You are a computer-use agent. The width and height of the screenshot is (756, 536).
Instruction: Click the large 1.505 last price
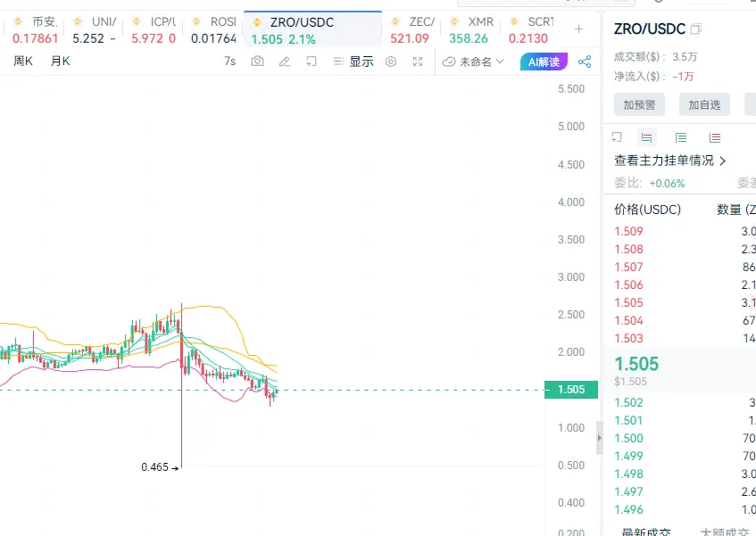[636, 364]
